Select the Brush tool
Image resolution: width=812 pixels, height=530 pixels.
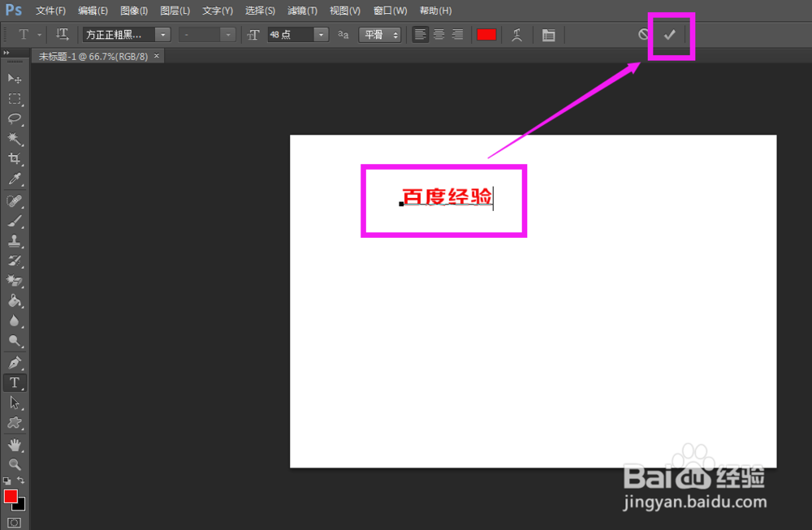pyautogui.click(x=12, y=220)
